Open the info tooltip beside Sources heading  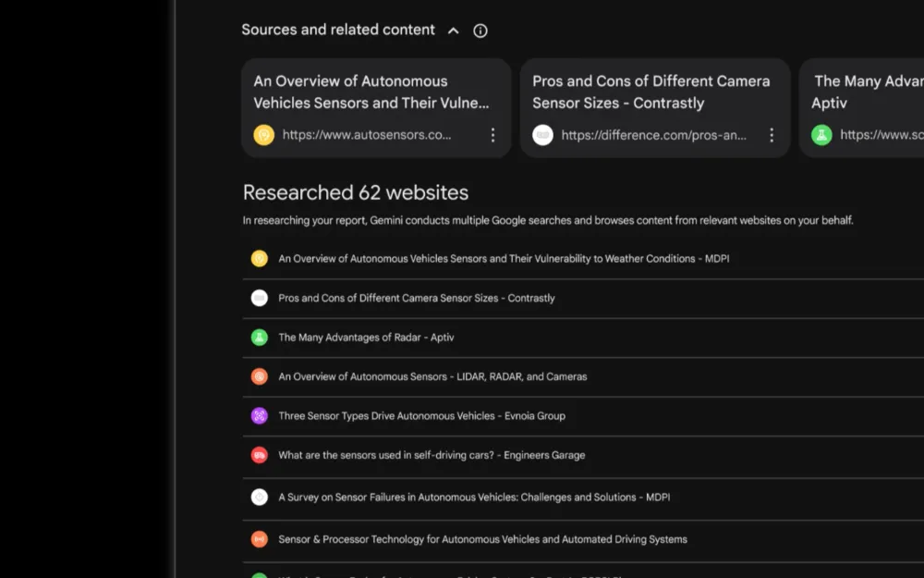pyautogui.click(x=480, y=31)
